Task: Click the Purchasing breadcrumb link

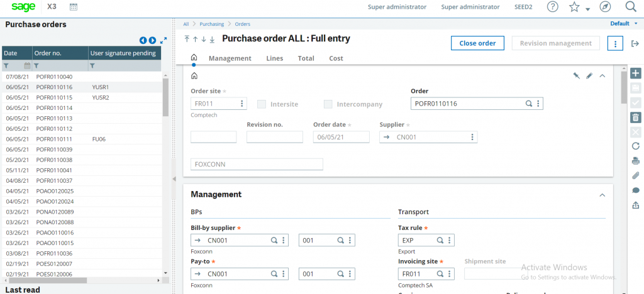Action: click(x=211, y=24)
